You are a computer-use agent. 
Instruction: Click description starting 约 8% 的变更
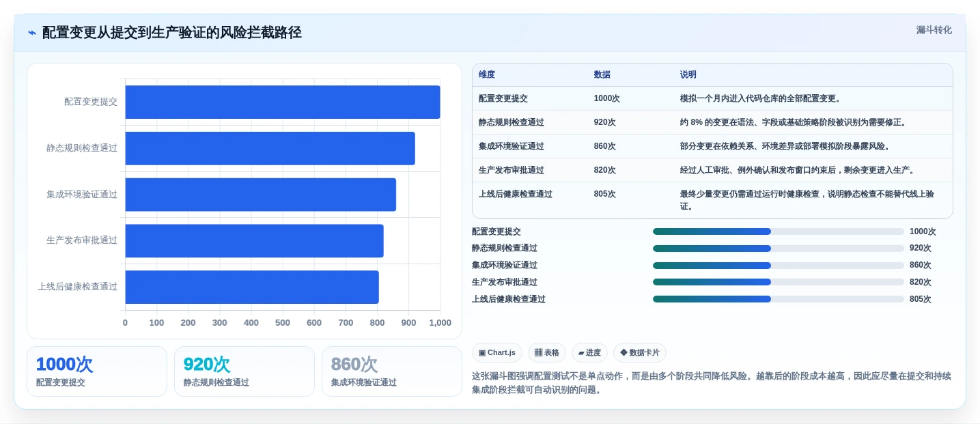(793, 122)
